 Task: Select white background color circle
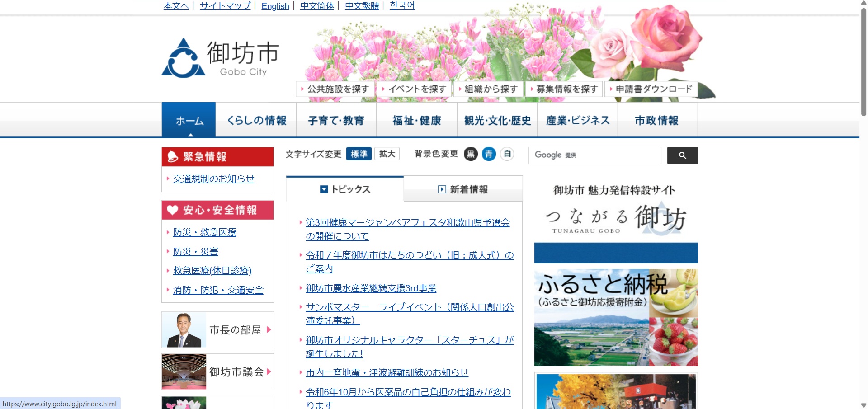(x=507, y=154)
